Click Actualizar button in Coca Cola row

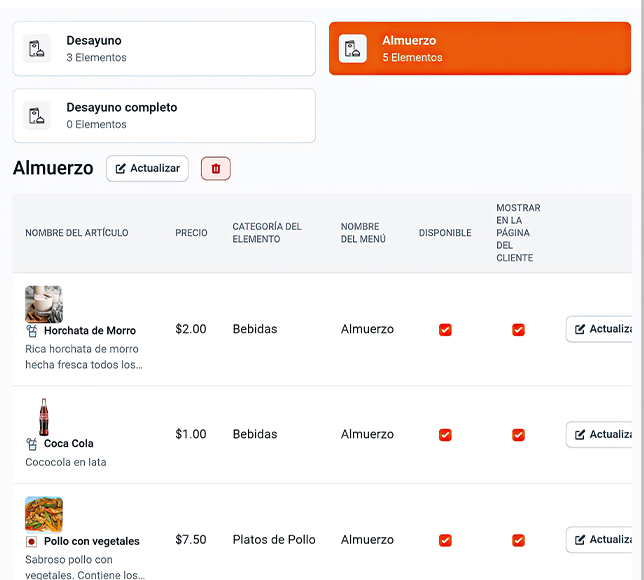click(601, 435)
